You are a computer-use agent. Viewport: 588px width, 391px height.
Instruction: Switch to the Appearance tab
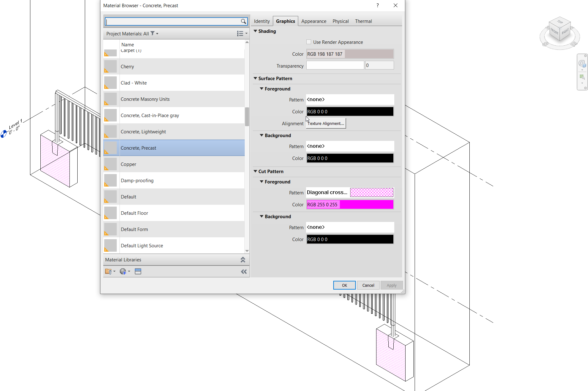(314, 21)
